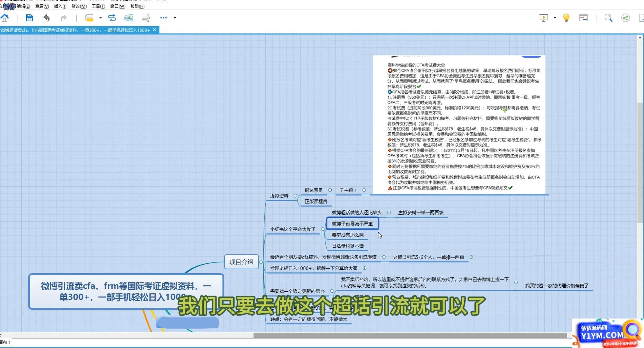Select the 子主题 1 topic
644x348 pixels.
(x=348, y=190)
